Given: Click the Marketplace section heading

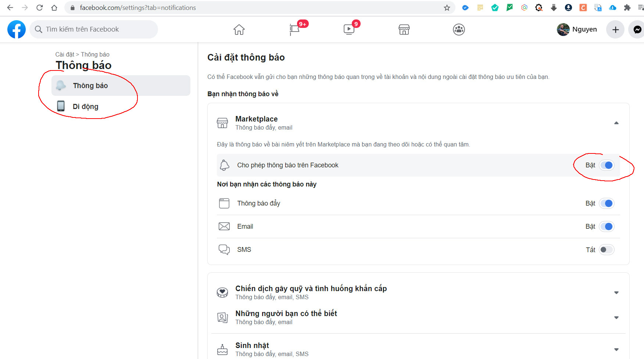Looking at the screenshot, I should (x=256, y=119).
